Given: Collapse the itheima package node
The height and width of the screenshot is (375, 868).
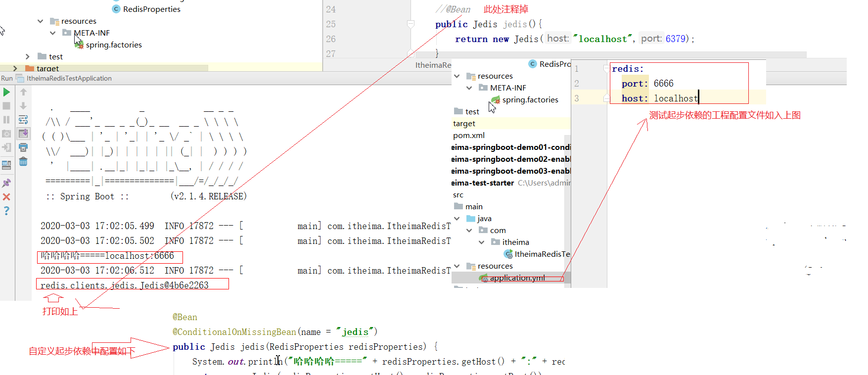Looking at the screenshot, I should coord(481,242).
